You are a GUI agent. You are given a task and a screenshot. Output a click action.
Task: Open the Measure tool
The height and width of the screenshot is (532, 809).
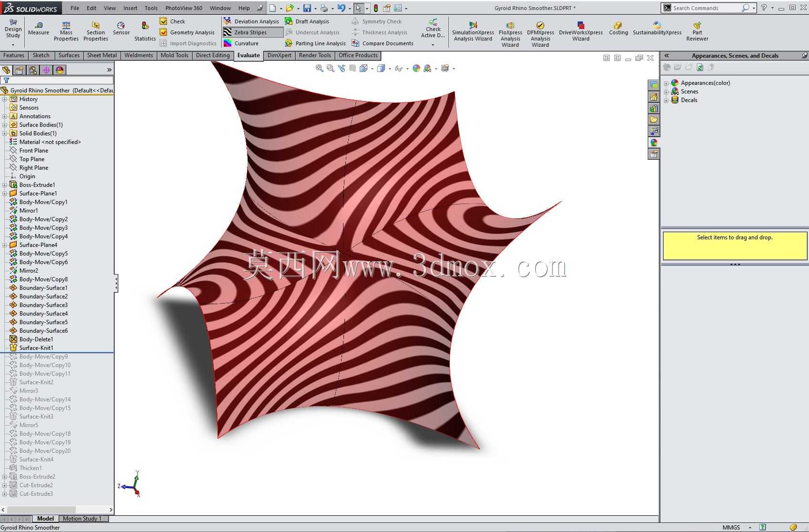tap(38, 28)
